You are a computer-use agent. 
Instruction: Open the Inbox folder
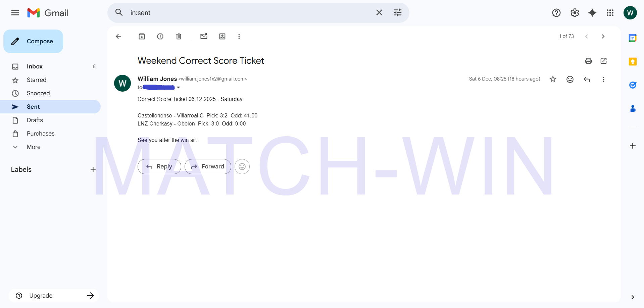(x=35, y=66)
